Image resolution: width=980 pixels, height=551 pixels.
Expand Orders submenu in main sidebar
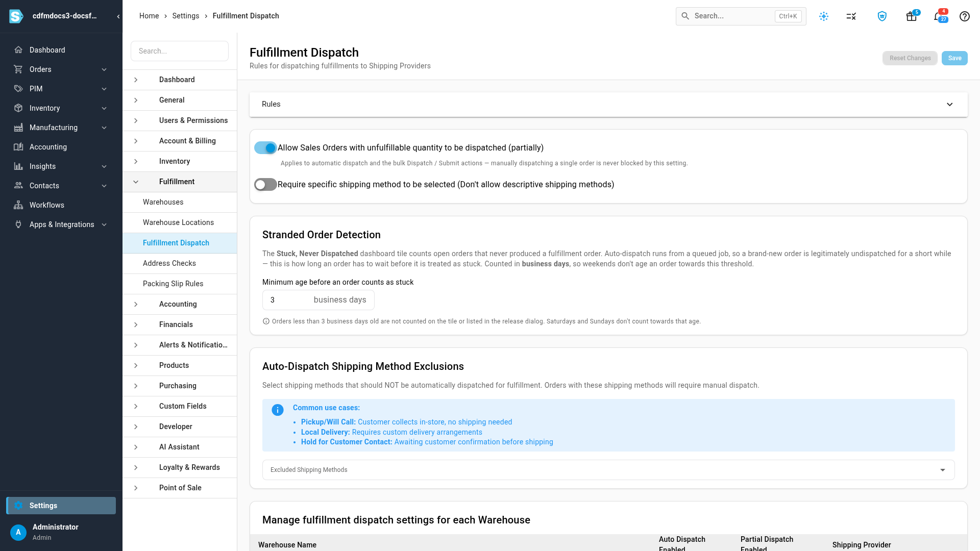click(104, 69)
